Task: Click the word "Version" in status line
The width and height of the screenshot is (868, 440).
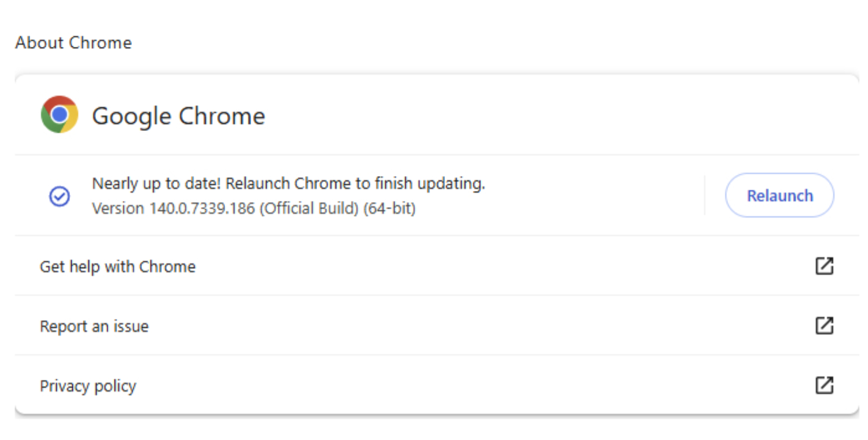Action: (118, 208)
